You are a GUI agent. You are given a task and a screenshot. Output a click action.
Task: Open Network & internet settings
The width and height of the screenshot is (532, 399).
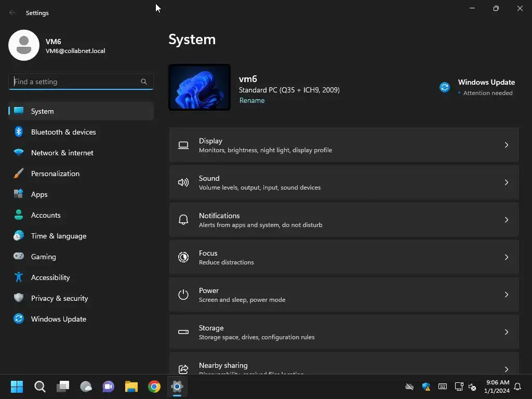81,153
